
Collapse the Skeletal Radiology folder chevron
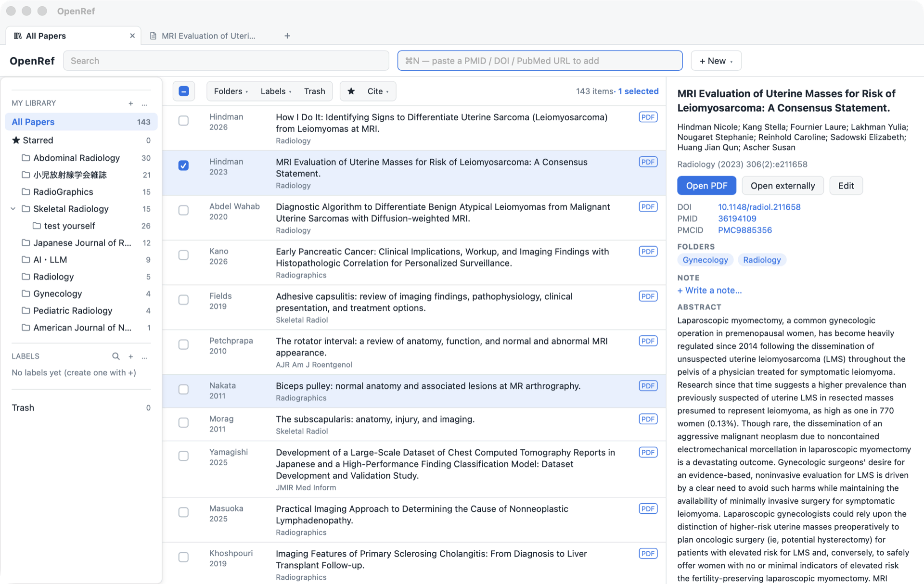(13, 209)
